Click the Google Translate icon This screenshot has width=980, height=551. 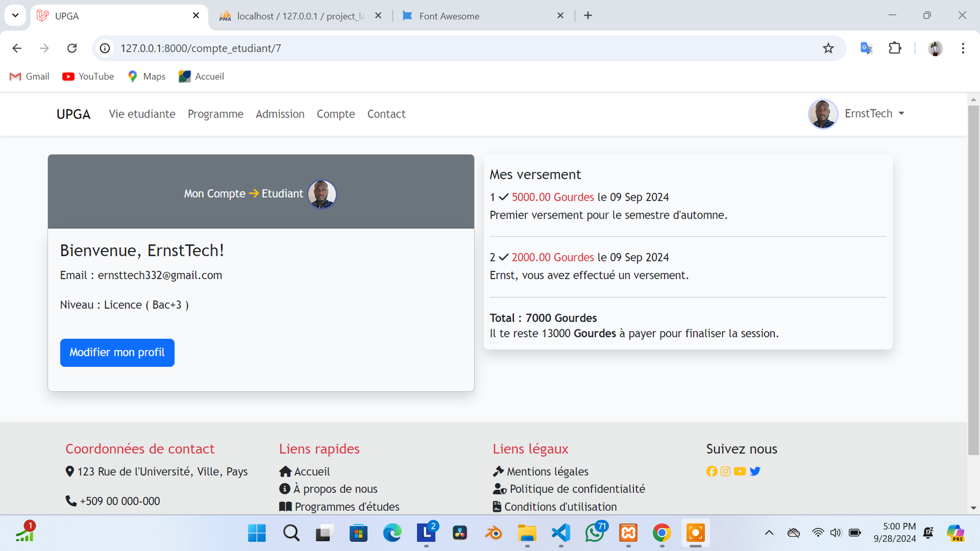(x=866, y=48)
